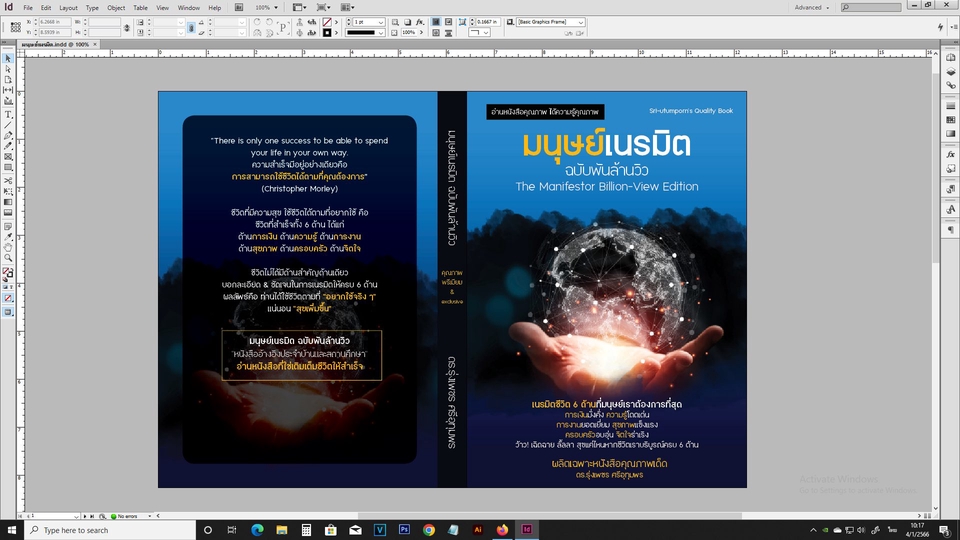Viewport: 960px width, 540px height.
Task: Click Type here to search box
Action: point(110,530)
